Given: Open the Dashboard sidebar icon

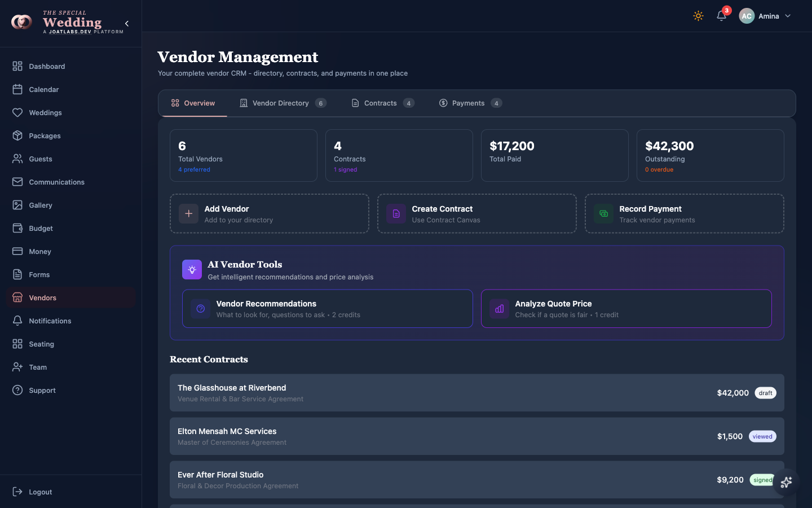Looking at the screenshot, I should pos(17,66).
